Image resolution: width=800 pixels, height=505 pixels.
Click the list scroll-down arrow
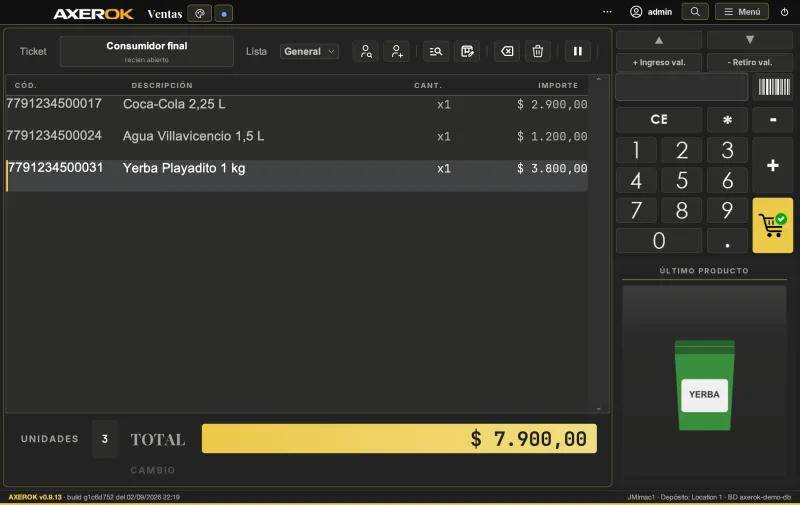coord(598,409)
